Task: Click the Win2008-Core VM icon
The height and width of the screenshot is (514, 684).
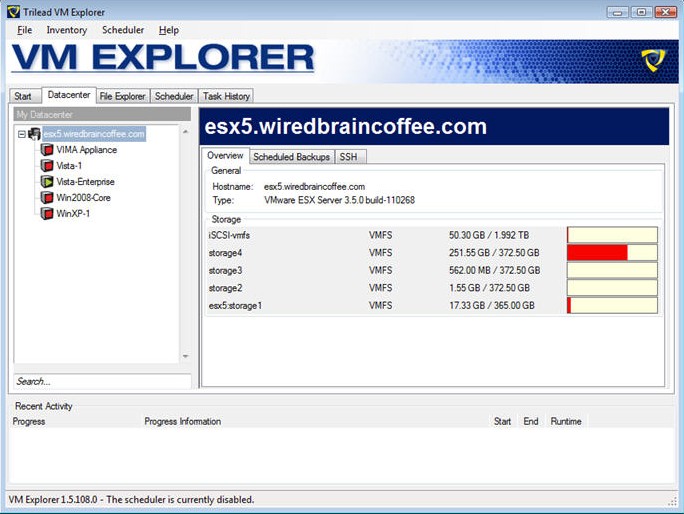Action: tap(46, 198)
